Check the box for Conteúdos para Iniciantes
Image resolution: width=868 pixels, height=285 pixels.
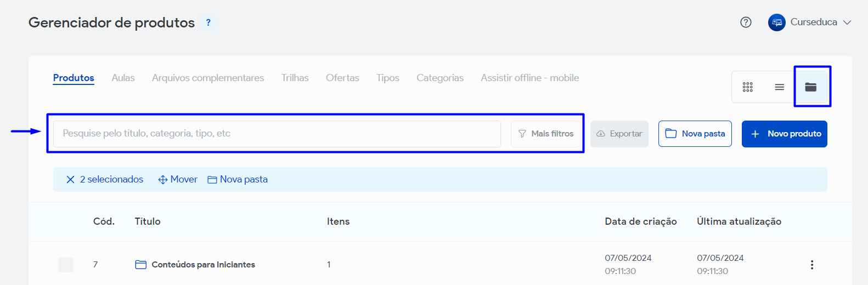coord(66,265)
